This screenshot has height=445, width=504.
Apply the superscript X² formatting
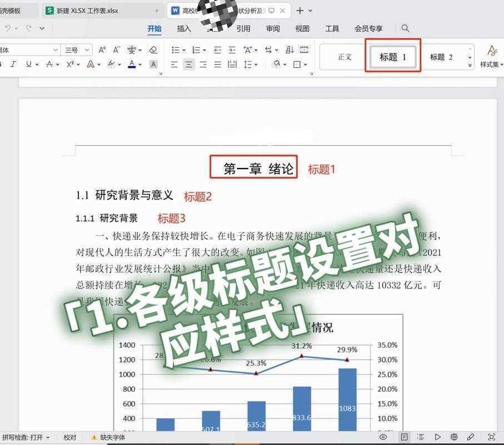click(x=71, y=64)
